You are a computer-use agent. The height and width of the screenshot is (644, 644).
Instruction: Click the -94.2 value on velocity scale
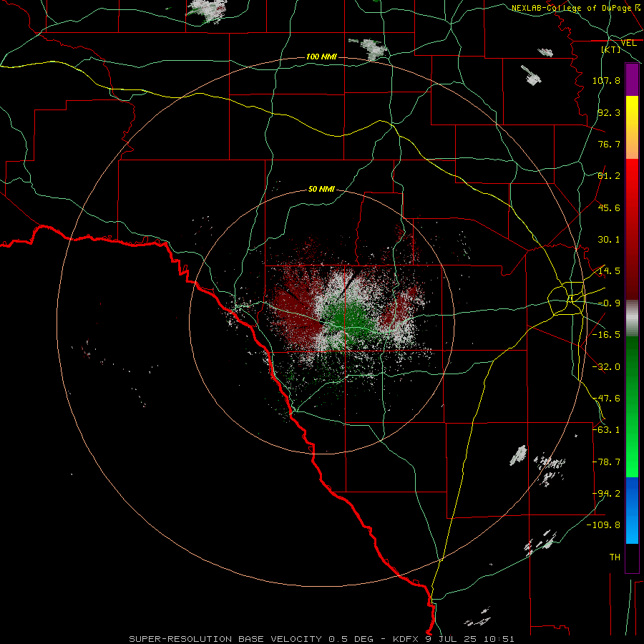pyautogui.click(x=606, y=494)
